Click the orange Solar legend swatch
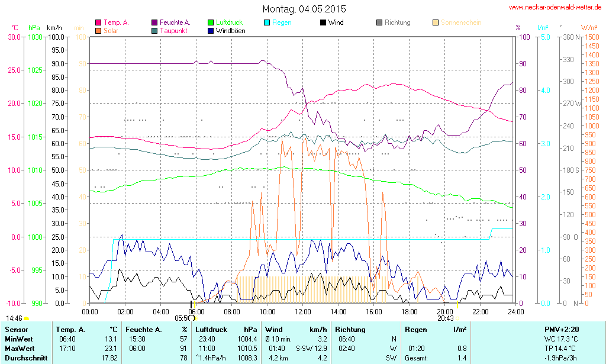Image resolution: width=606 pixels, height=364 pixels. [98, 30]
